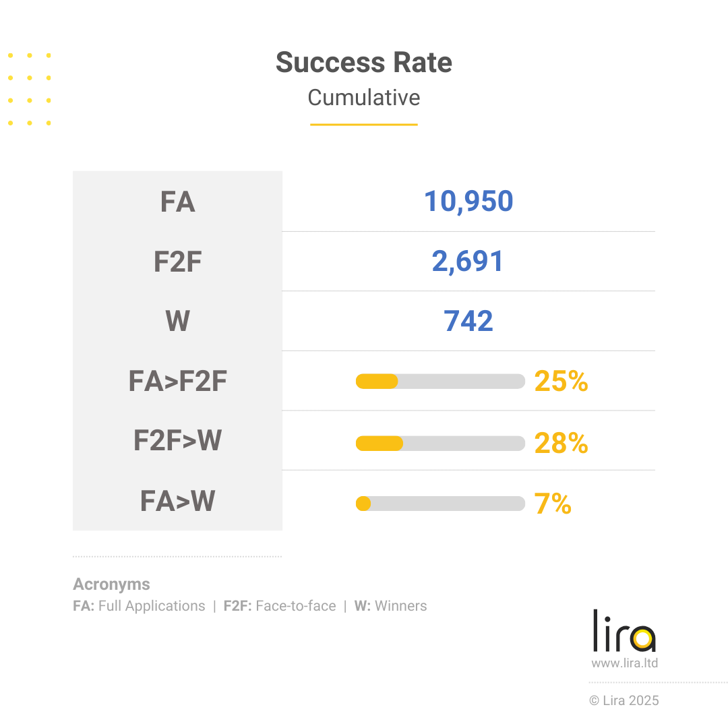The height and width of the screenshot is (728, 728).
Task: Click the FA>W 7% progress bar
Action: (x=440, y=504)
